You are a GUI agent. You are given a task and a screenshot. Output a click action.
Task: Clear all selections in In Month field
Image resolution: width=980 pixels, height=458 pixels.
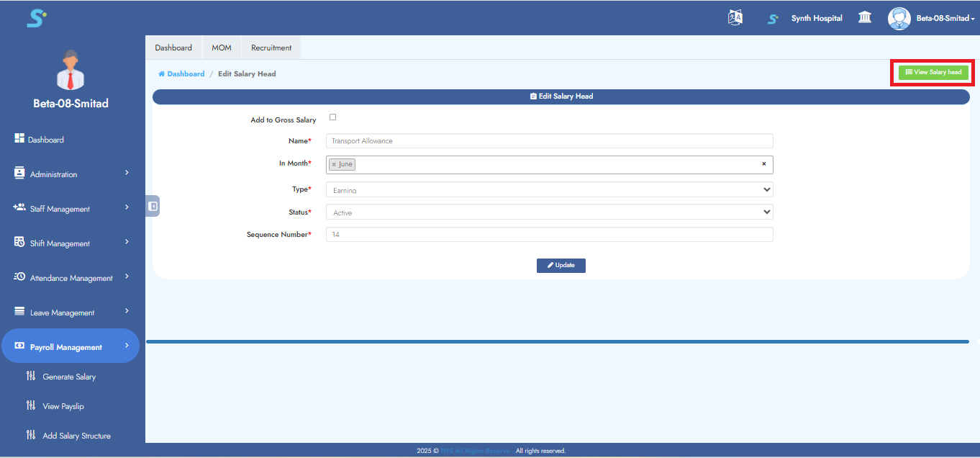[764, 164]
